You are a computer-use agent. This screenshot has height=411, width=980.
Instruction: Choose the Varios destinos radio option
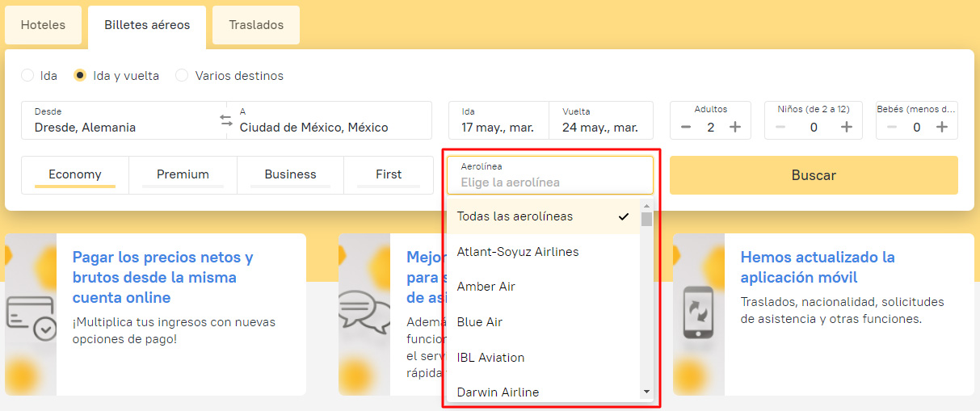[x=182, y=76]
